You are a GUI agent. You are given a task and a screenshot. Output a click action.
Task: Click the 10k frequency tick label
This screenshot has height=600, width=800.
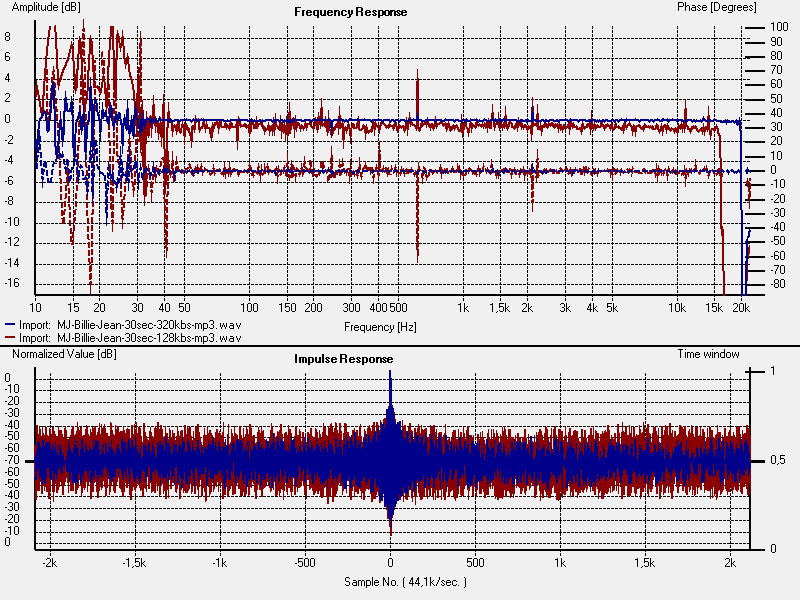pos(677,308)
